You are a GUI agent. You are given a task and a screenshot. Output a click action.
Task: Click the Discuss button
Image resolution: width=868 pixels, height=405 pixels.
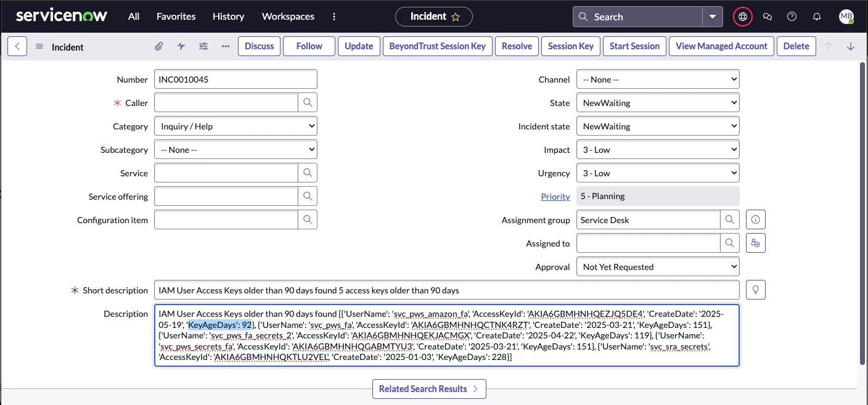[x=260, y=46]
